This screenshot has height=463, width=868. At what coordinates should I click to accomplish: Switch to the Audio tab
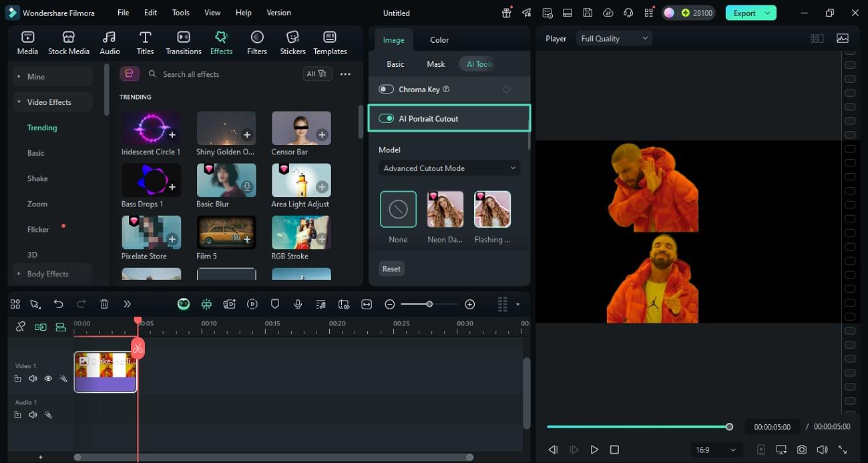(110, 43)
